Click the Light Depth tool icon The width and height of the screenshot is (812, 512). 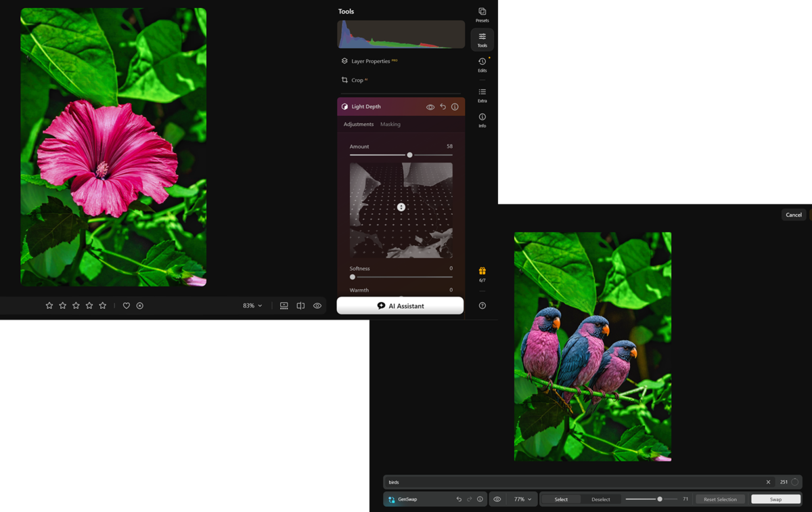click(x=344, y=106)
